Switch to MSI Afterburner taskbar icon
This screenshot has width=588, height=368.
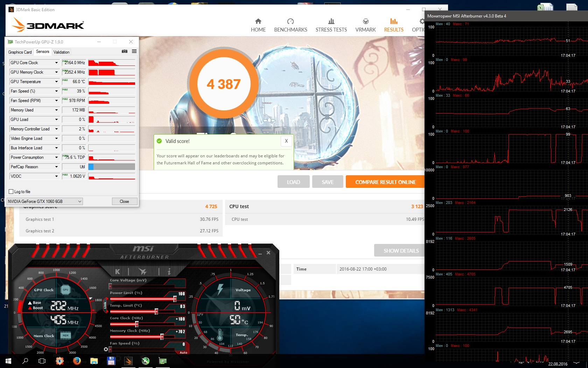point(146,361)
